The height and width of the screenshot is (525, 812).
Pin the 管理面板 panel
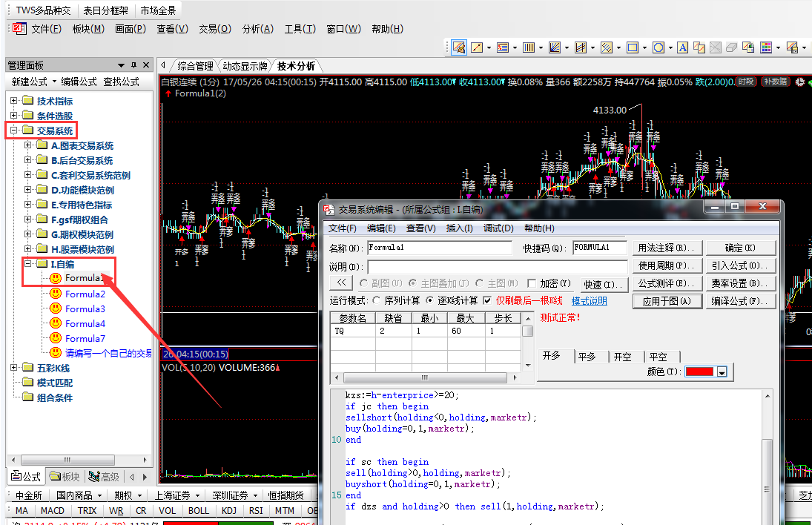pos(133,65)
